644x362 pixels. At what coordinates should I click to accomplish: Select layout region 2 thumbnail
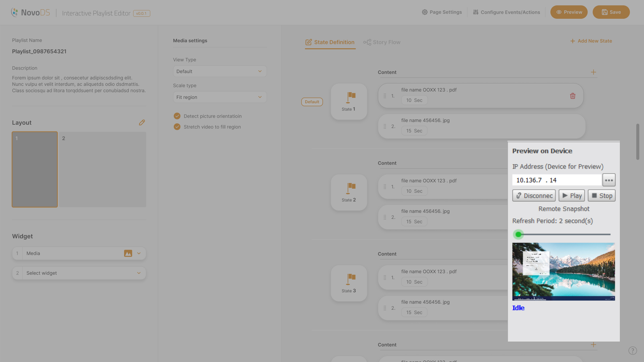tap(103, 169)
